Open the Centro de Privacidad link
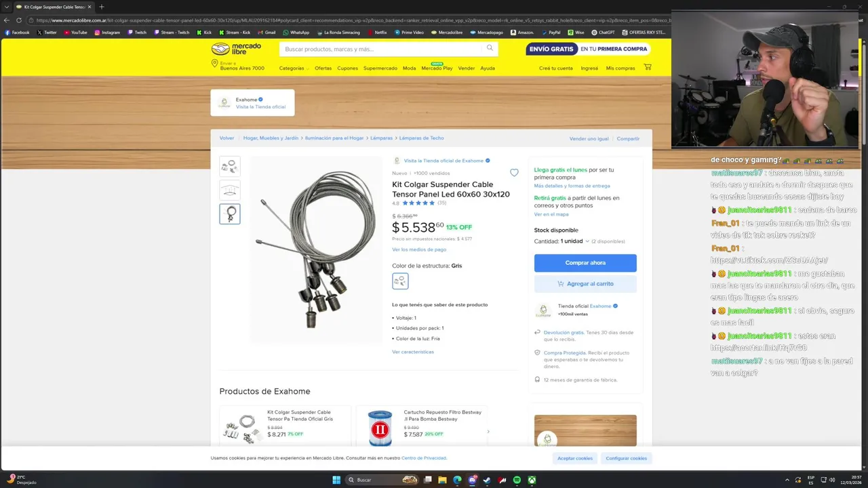The width and height of the screenshot is (868, 488). point(424,458)
